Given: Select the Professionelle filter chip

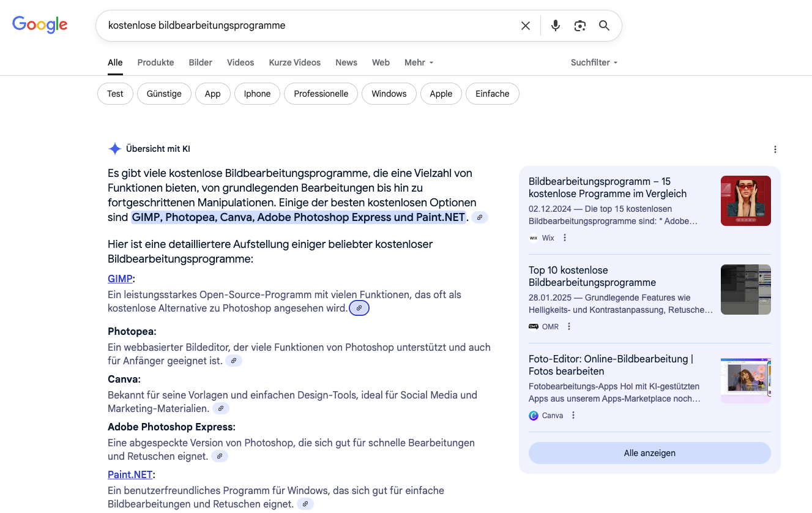Looking at the screenshot, I should 321,94.
